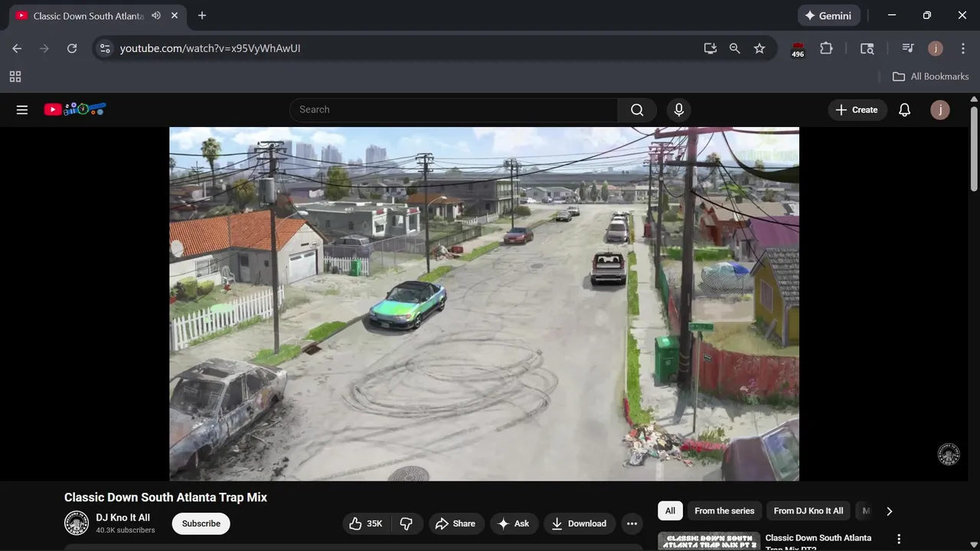Open Chrome three-dot menu
This screenshot has height=551, width=980.
963,48
